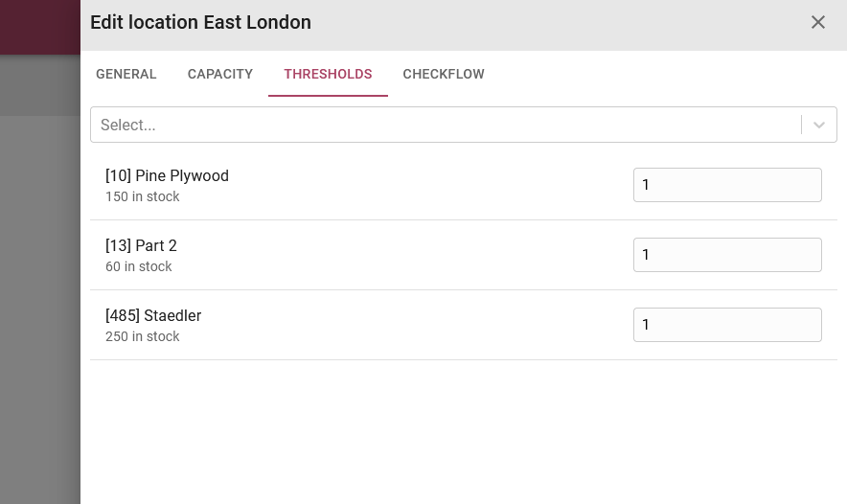The image size is (847, 504).
Task: Focus the Pine Plywood threshold input
Action: pyautogui.click(x=727, y=185)
